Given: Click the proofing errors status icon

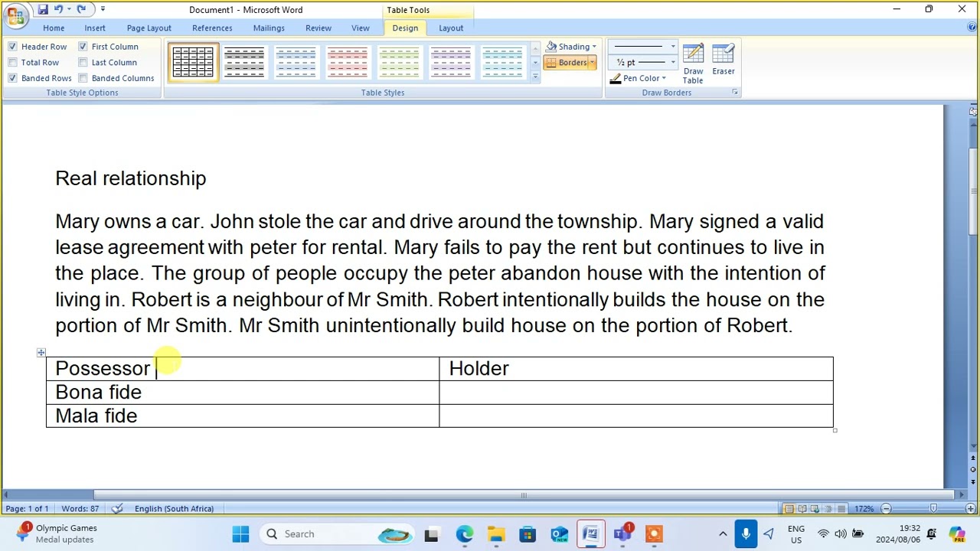Looking at the screenshot, I should (x=117, y=508).
